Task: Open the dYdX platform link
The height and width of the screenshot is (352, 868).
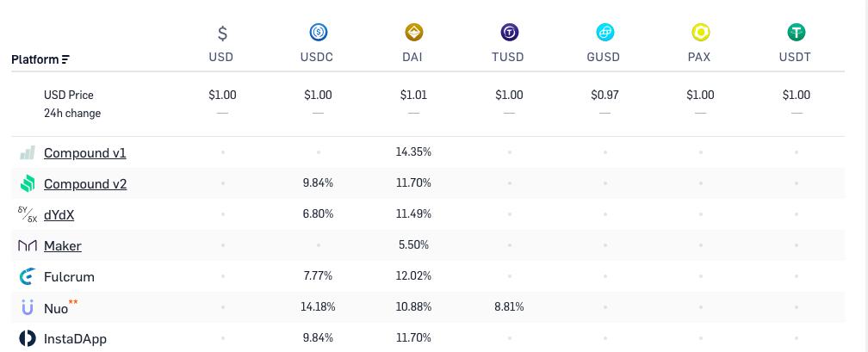Action: [x=59, y=215]
